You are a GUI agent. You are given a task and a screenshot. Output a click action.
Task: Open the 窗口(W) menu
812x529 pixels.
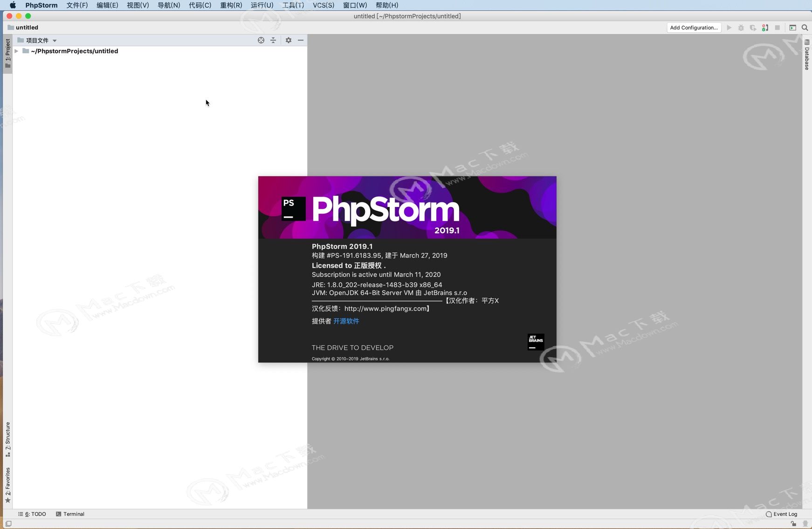click(x=355, y=5)
